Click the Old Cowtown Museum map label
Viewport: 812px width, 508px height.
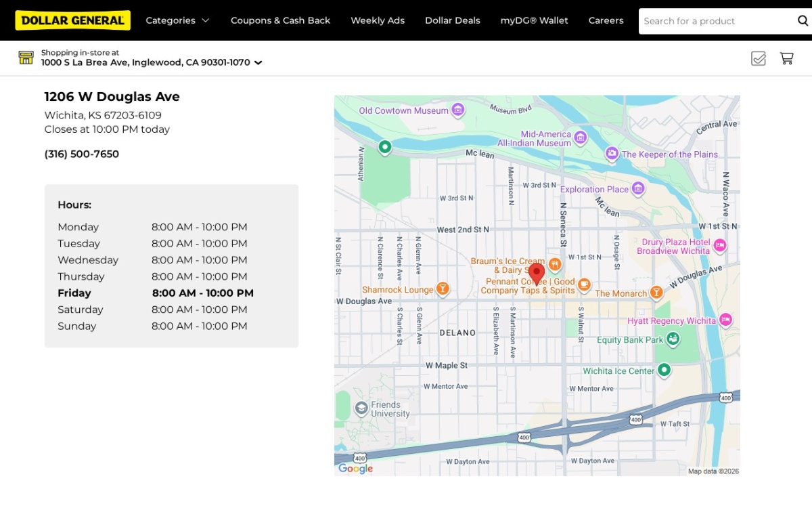pos(404,110)
